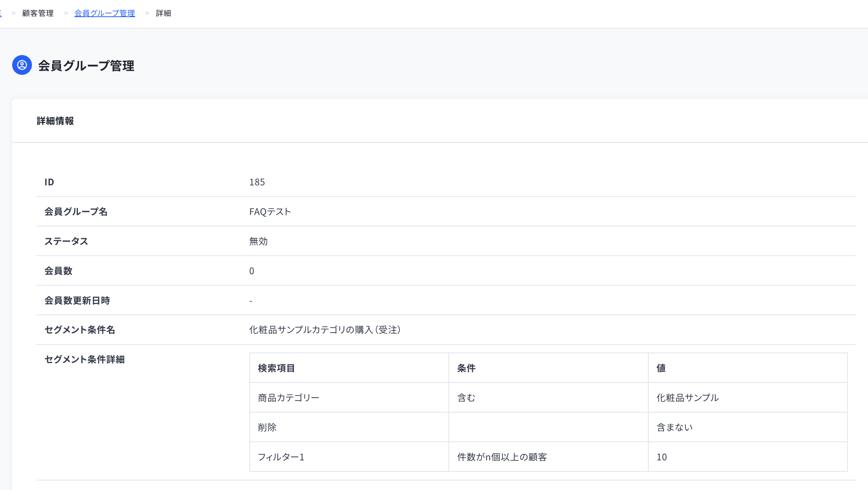This screenshot has width=868, height=490.
Task: Select the 商品カテゴリー table cell
Action: tap(349, 397)
